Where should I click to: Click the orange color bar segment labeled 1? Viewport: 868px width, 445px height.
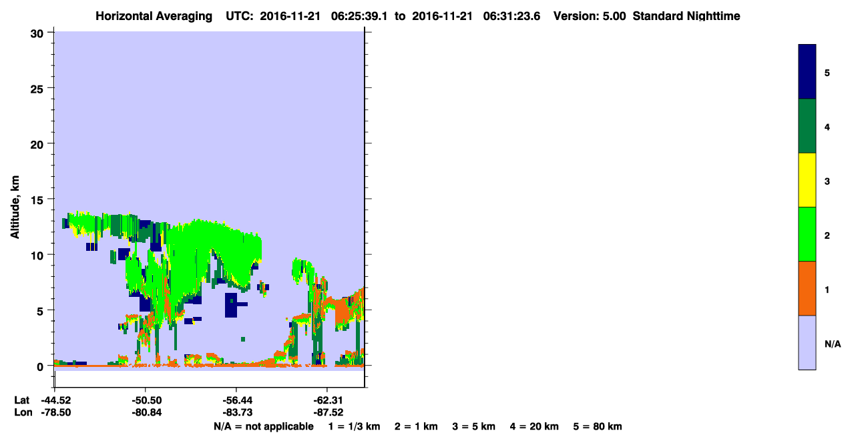pos(807,288)
